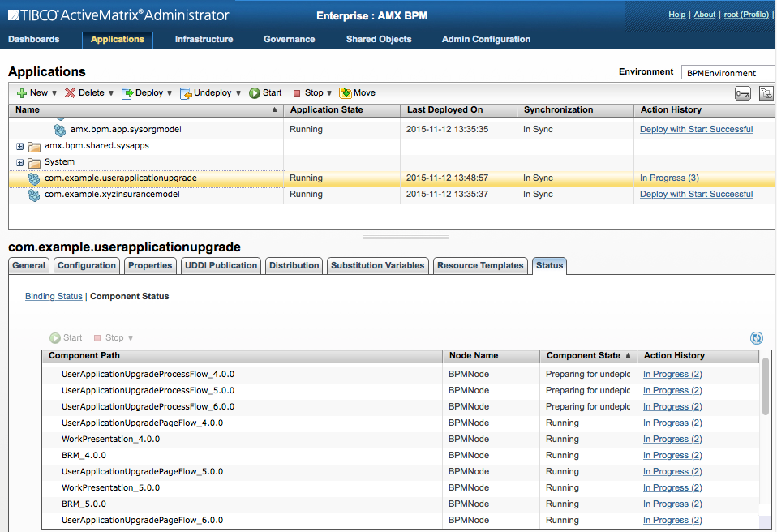Click the New application toolbar button
Viewport: 777px width, 532px height.
tap(32, 93)
